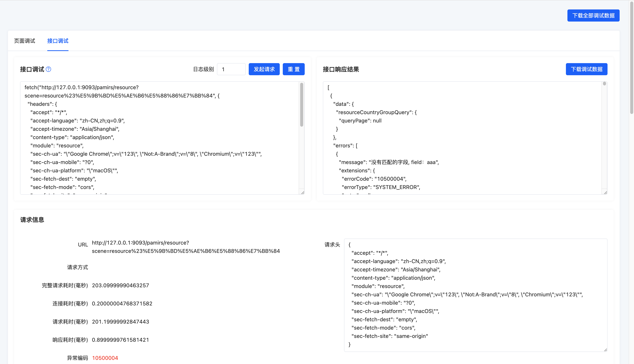Click the 重置 button

294,69
